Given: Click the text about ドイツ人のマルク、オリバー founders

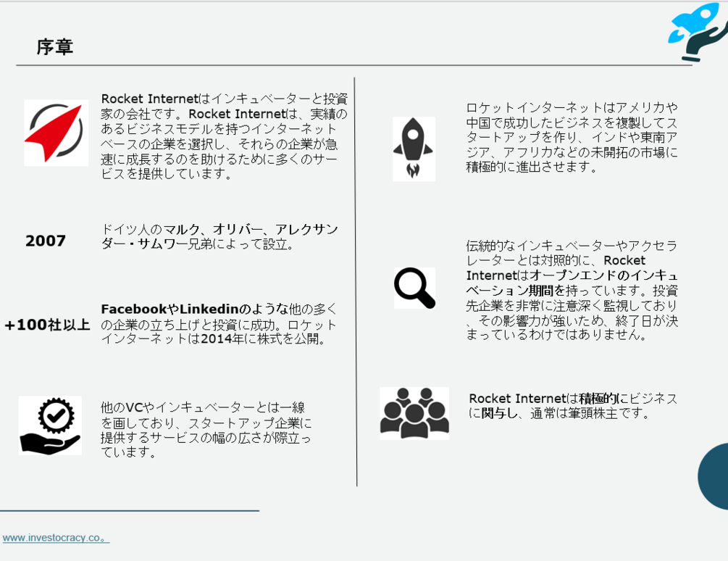Looking at the screenshot, I should pos(219,236).
